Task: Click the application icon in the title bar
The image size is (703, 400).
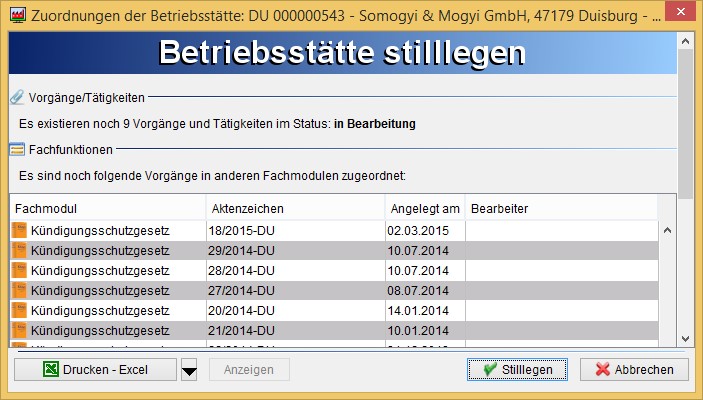Action: [x=17, y=16]
